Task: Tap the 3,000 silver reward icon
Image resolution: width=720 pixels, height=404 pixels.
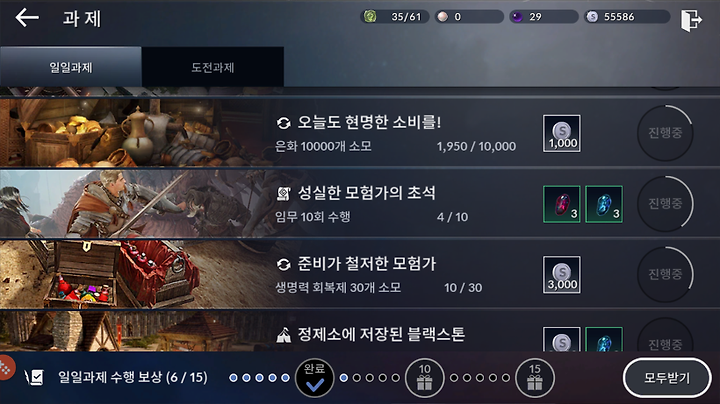Action: pyautogui.click(x=562, y=275)
